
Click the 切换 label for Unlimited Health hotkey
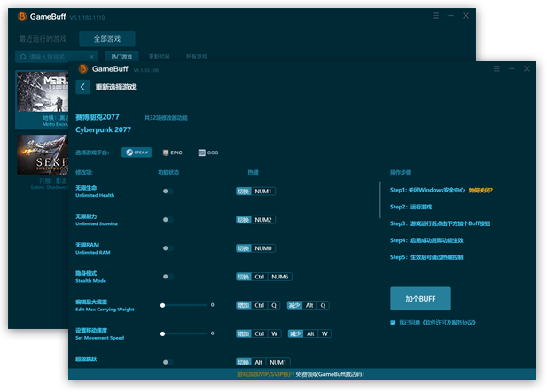[x=244, y=192]
